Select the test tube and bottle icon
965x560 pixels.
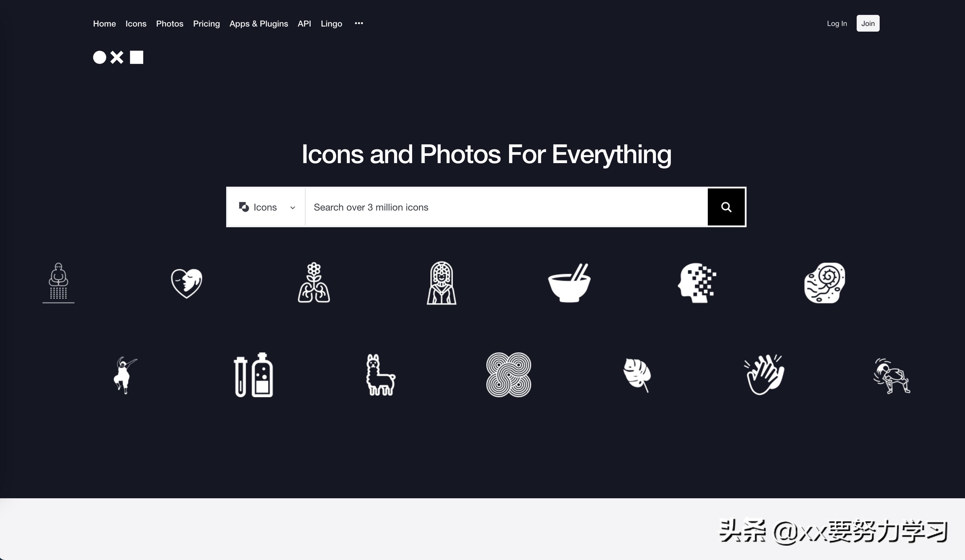[253, 375]
